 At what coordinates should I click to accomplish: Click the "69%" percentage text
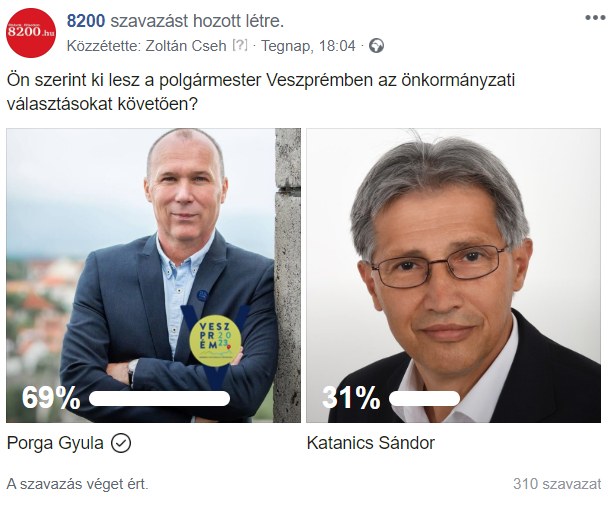[x=50, y=398]
